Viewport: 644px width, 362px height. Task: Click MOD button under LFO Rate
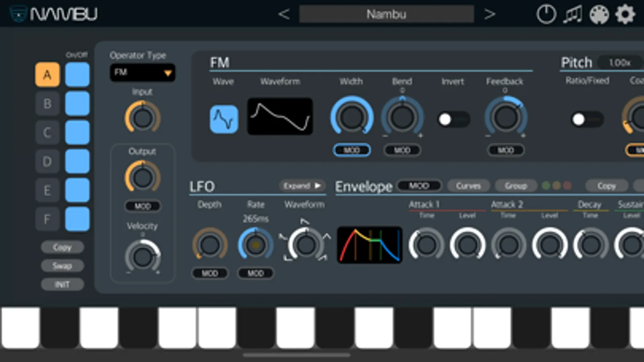(255, 273)
